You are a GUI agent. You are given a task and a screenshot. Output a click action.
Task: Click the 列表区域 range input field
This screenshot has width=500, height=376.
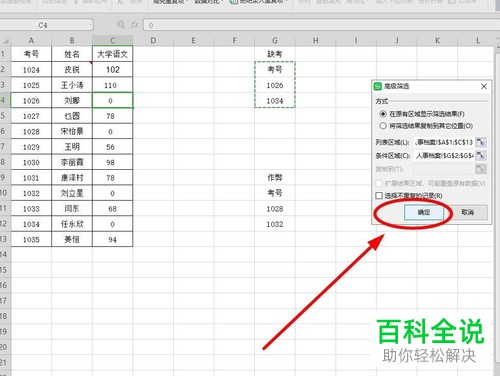(x=444, y=142)
